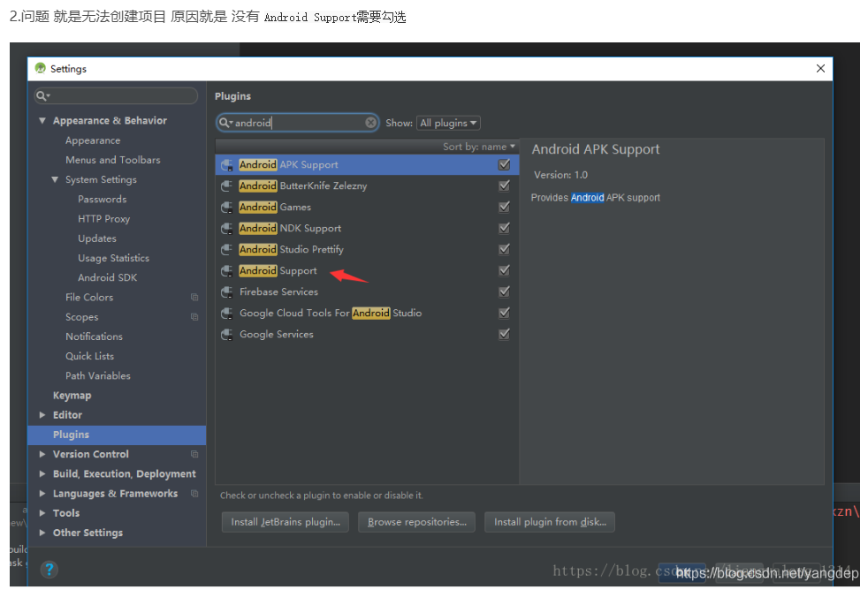Screen dimensions: 868x590
Task: Click Install plugin from disk button
Action: click(550, 522)
